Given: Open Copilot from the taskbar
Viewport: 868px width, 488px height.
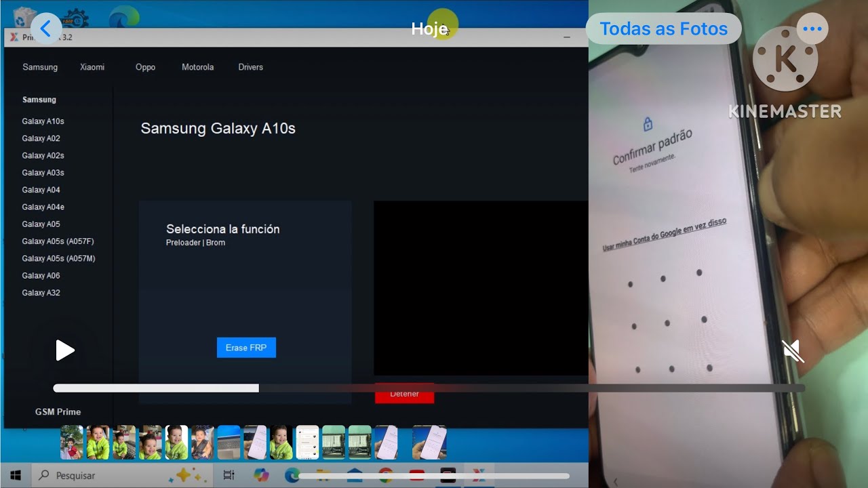Looking at the screenshot, I should point(261,475).
